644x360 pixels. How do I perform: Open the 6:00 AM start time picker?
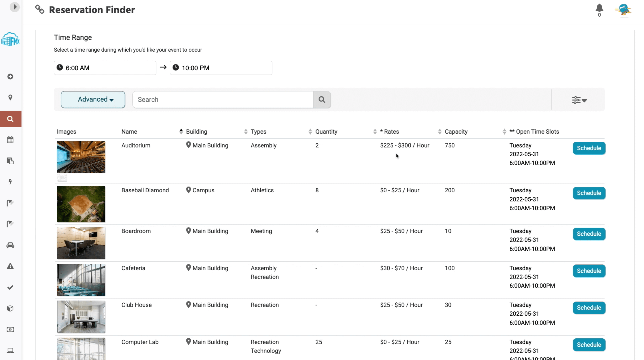105,68
